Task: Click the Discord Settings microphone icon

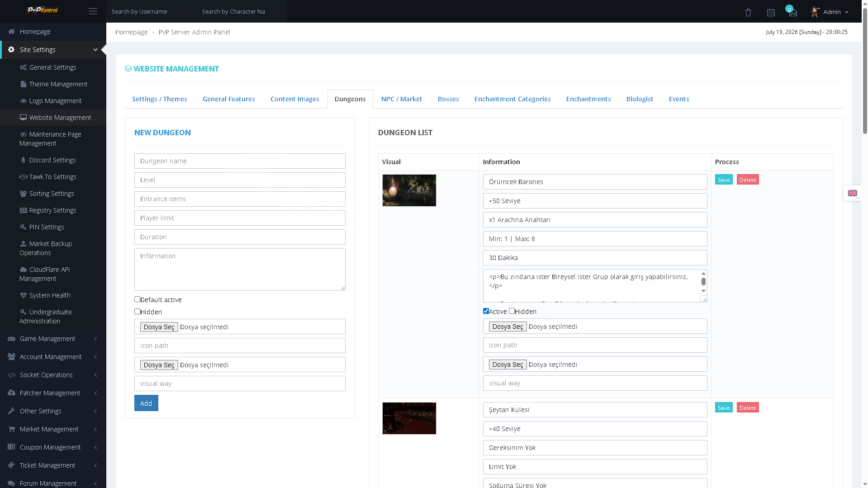Action: coord(24,160)
